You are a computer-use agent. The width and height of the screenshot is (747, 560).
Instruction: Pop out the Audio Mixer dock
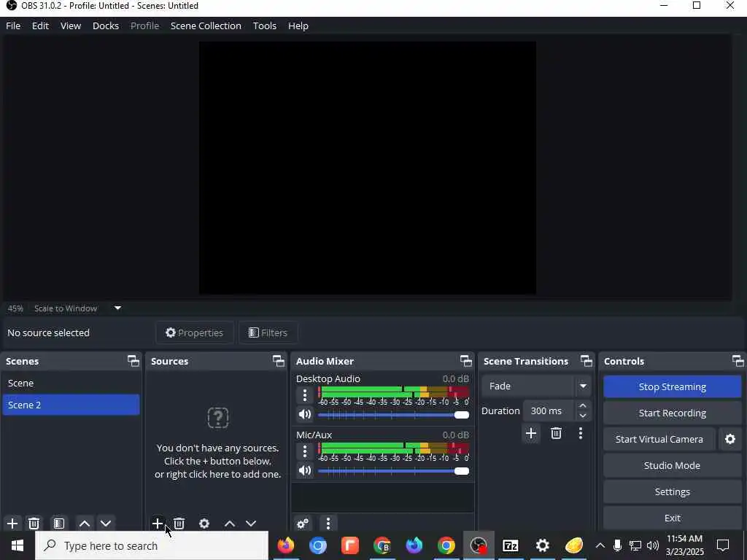tap(466, 361)
